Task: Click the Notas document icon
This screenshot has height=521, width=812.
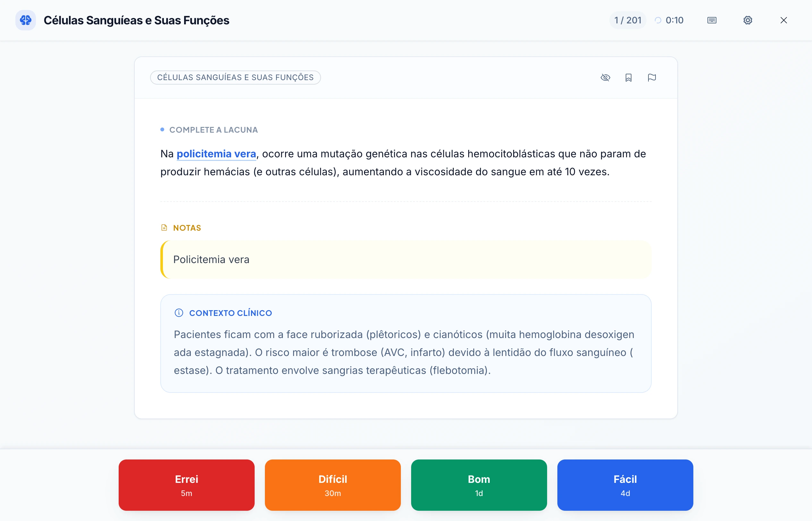Action: coord(164,227)
